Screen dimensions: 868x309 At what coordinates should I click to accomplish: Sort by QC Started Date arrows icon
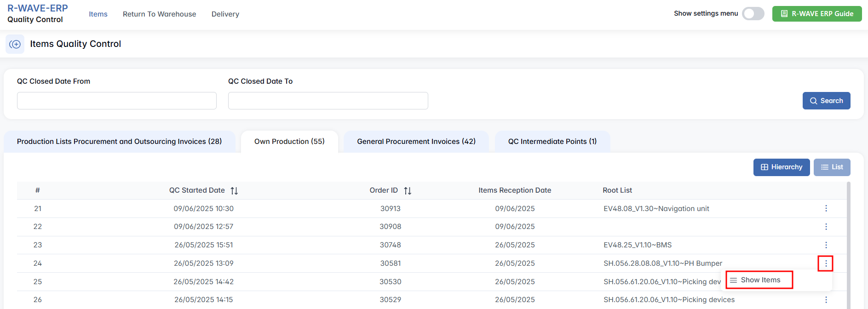(234, 190)
